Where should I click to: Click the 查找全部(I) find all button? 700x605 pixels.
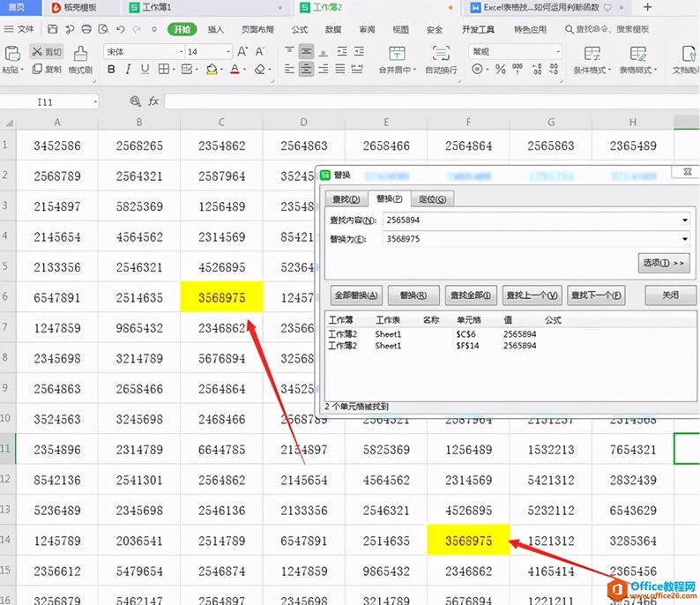(471, 295)
